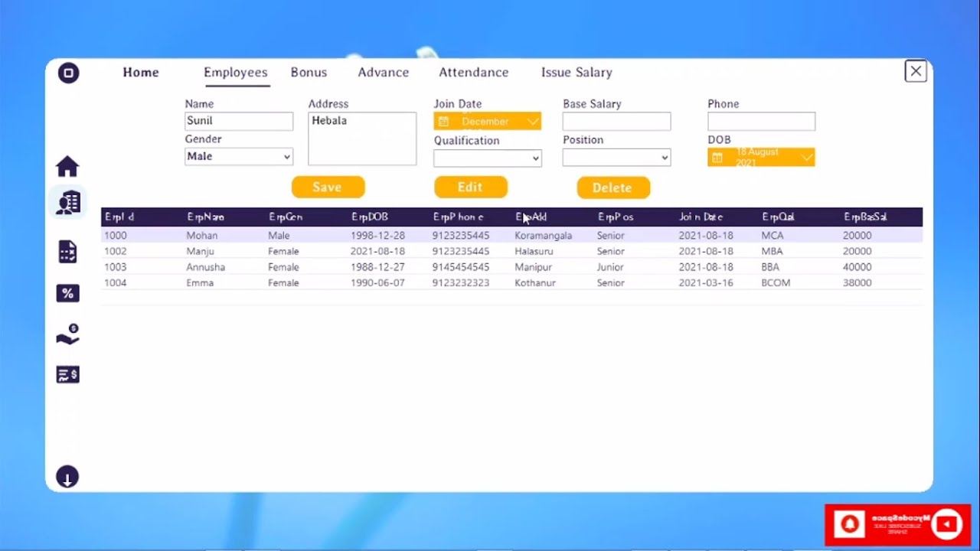Click the 1990-06-07 date of birth cell
The height and width of the screenshot is (551, 980).
tap(378, 282)
